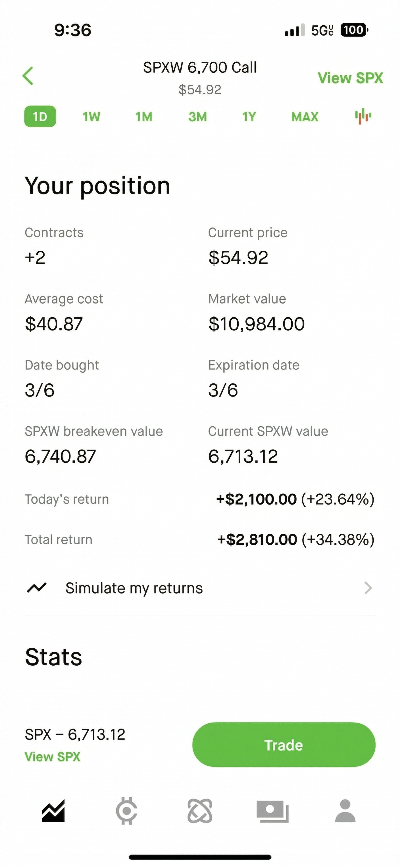Select the 3M range tab

[198, 117]
